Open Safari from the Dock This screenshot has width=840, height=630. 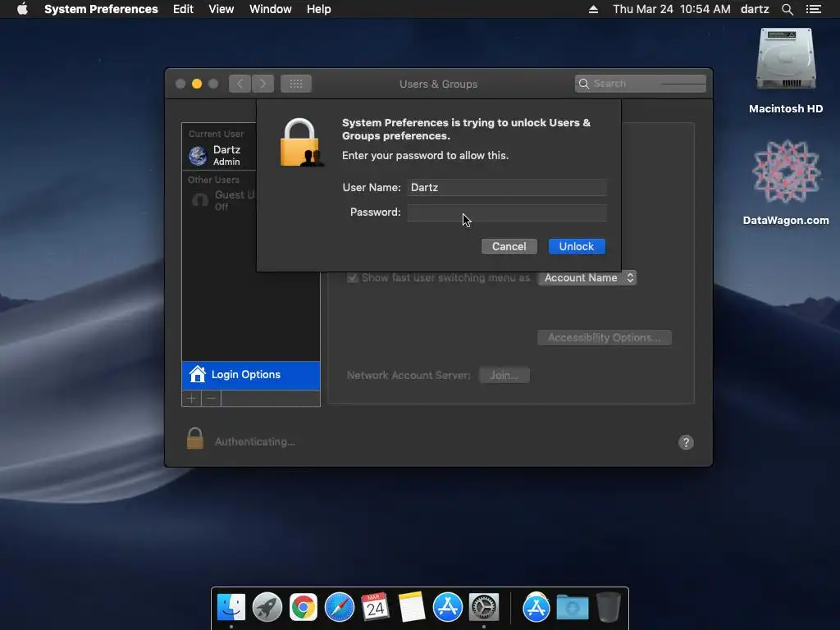pyautogui.click(x=340, y=607)
